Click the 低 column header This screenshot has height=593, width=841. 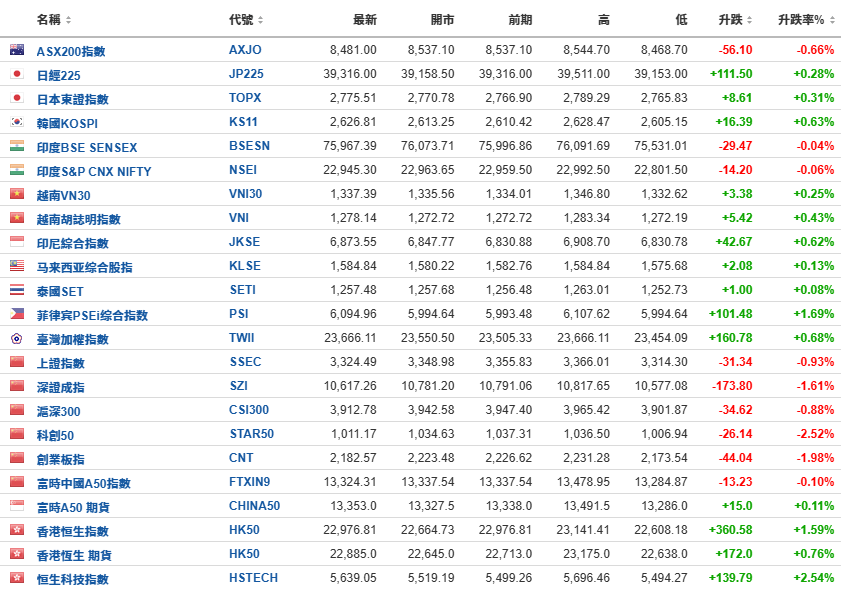[682, 20]
